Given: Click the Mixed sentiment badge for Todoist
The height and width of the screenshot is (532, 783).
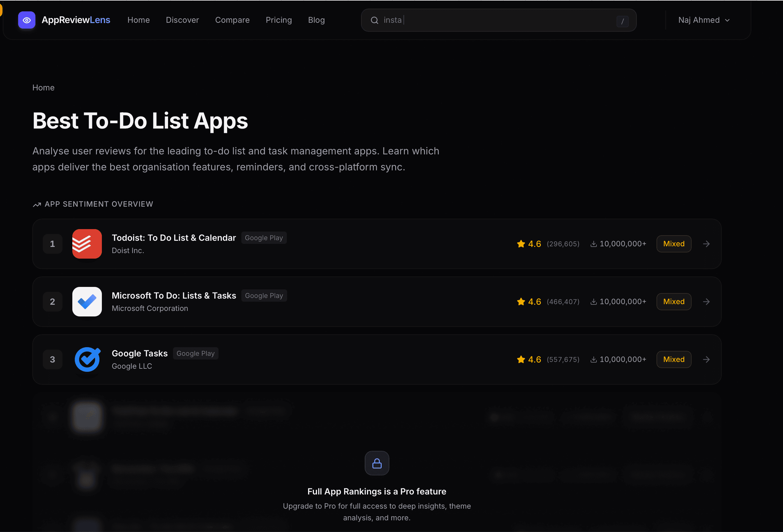Looking at the screenshot, I should 673,244.
